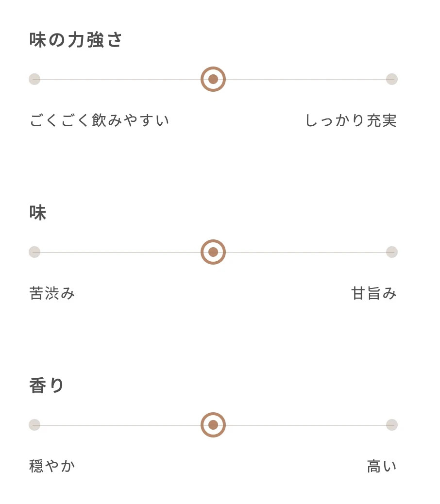
Task: Select the 穏やか end dot of 香り slider
Action: (34, 425)
